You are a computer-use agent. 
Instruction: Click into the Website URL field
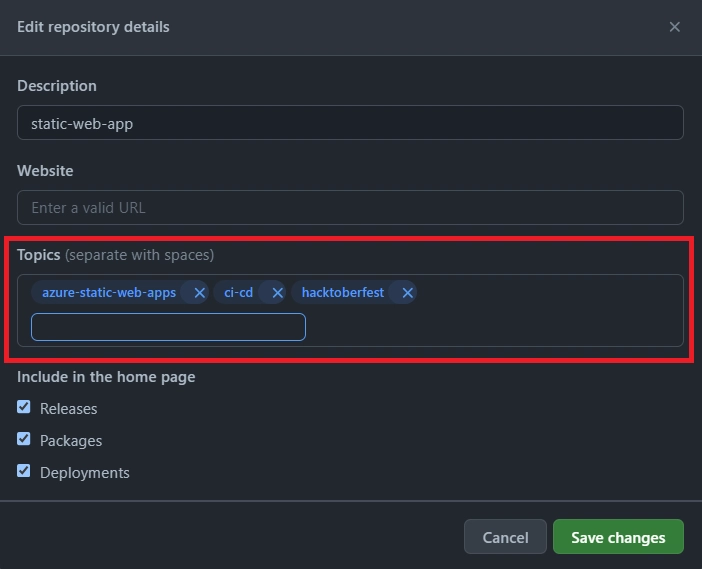click(350, 208)
